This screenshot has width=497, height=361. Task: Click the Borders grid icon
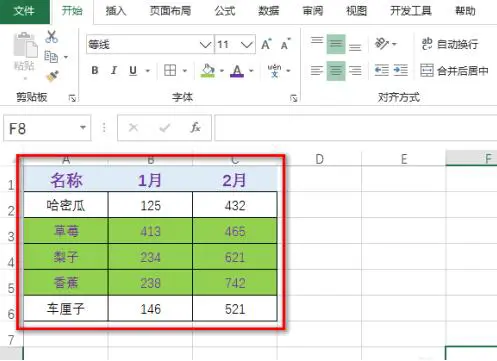click(x=170, y=71)
